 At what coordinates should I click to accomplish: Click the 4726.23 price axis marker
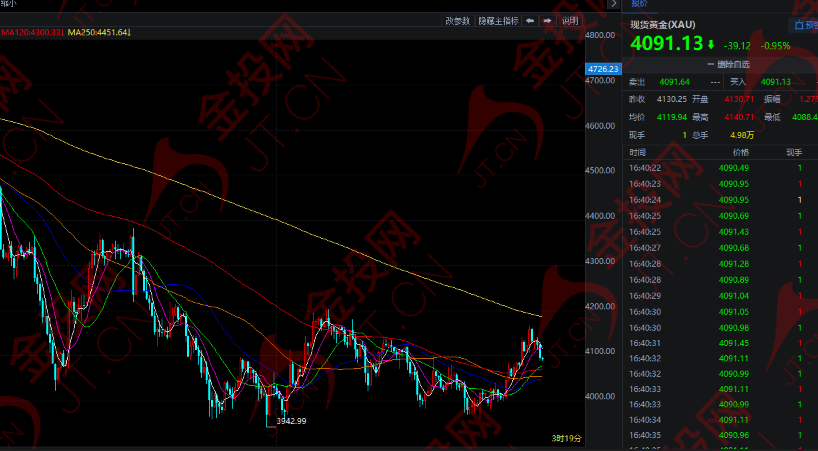coord(603,69)
